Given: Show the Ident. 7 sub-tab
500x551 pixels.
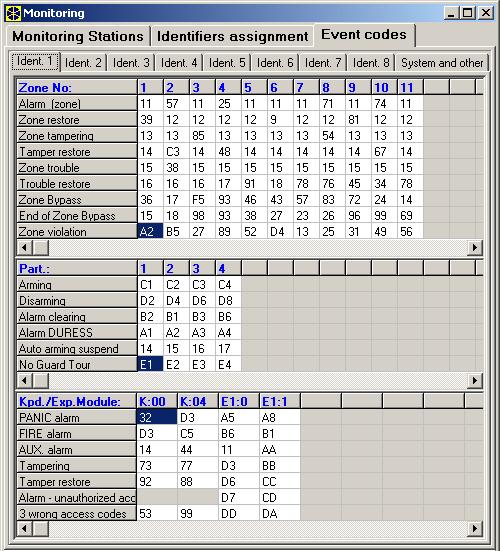Looking at the screenshot, I should 323,63.
